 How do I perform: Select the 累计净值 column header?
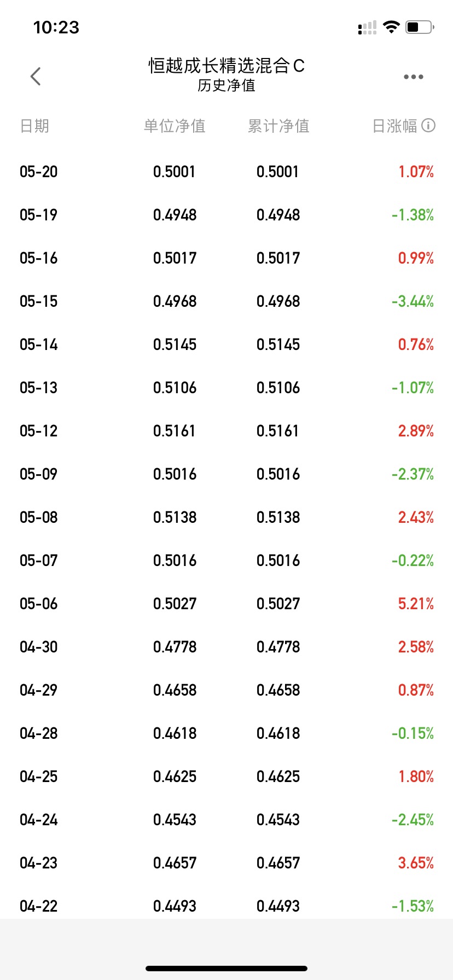pyautogui.click(x=278, y=126)
